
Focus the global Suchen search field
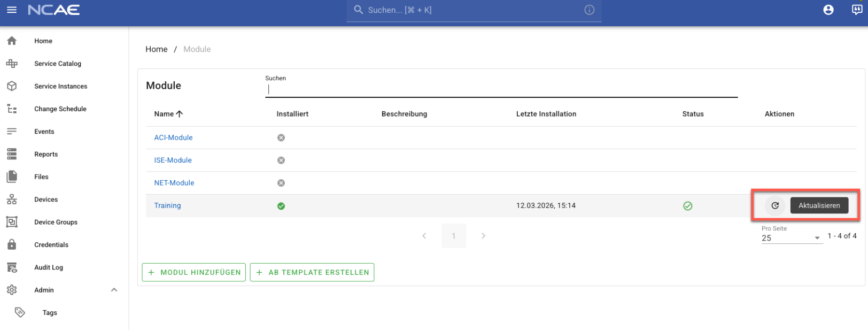(474, 10)
